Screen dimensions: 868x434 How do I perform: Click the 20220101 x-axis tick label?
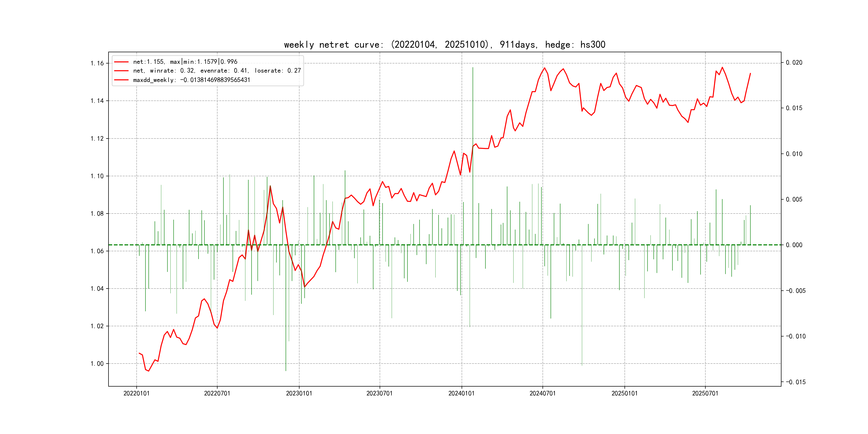pos(136,393)
